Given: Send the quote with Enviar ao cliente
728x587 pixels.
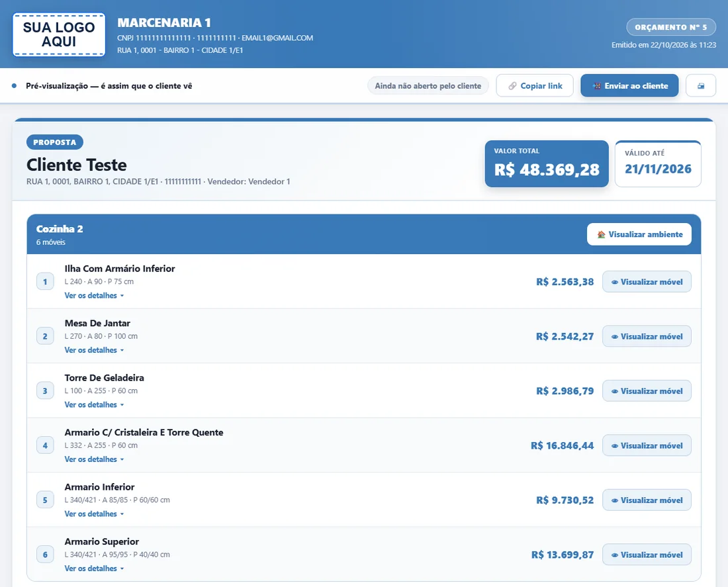Looking at the screenshot, I should [629, 86].
